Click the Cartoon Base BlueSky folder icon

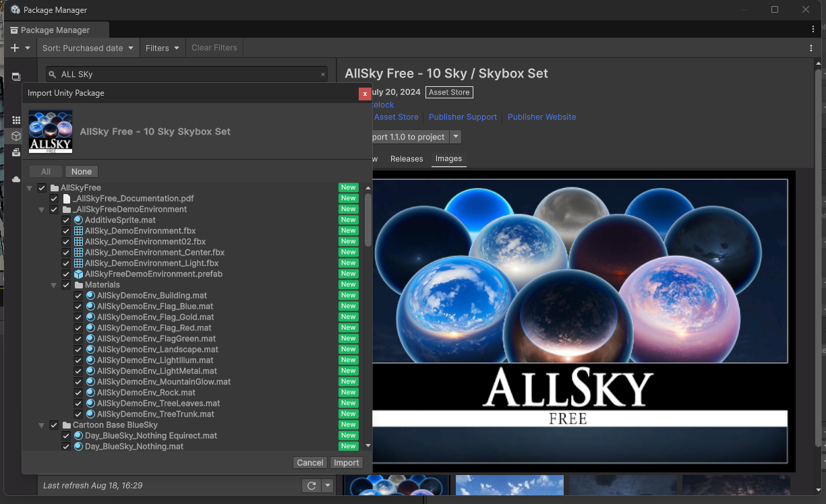pyautogui.click(x=66, y=425)
